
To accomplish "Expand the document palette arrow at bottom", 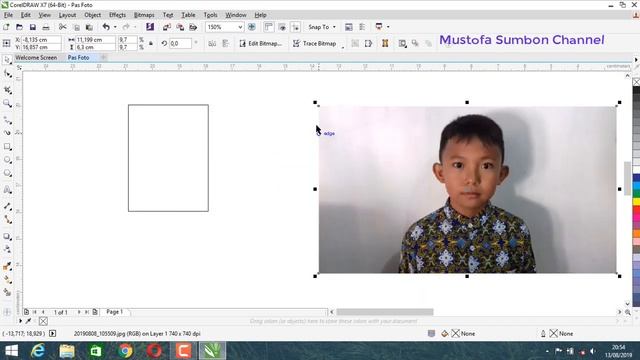I will (20, 321).
